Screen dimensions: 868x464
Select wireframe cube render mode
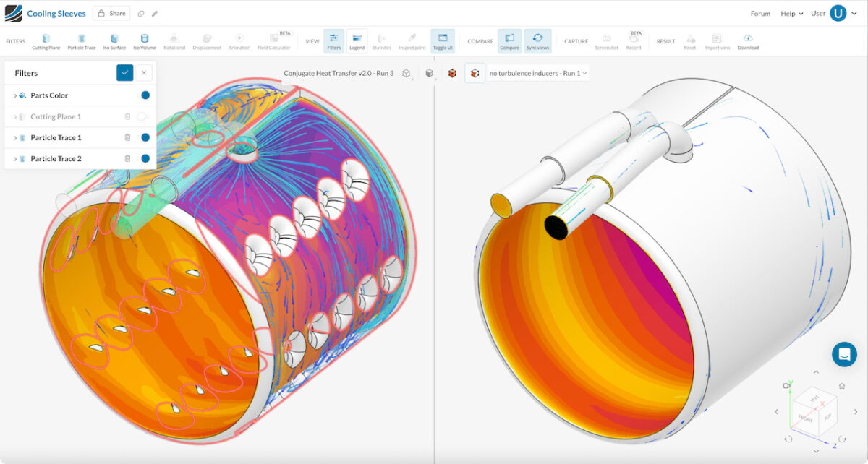[407, 73]
